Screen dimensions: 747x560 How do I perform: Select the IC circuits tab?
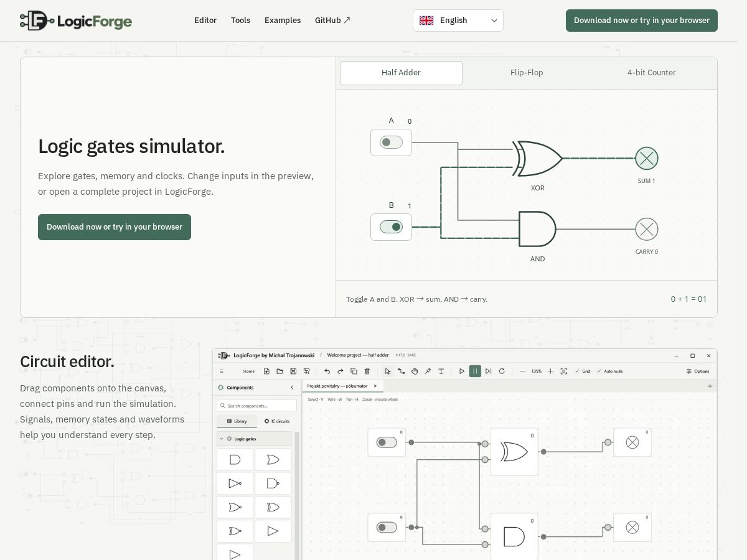277,421
